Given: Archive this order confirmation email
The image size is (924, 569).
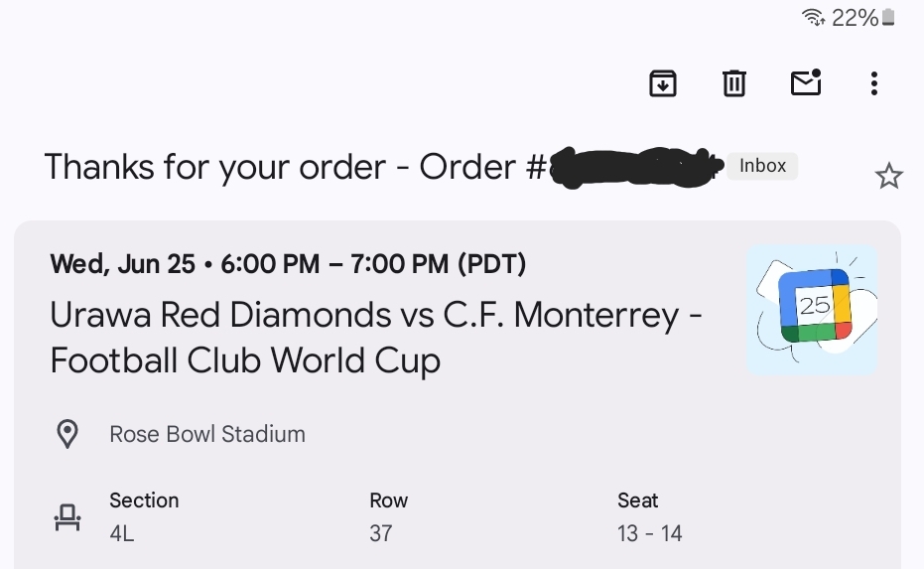Looking at the screenshot, I should (663, 83).
